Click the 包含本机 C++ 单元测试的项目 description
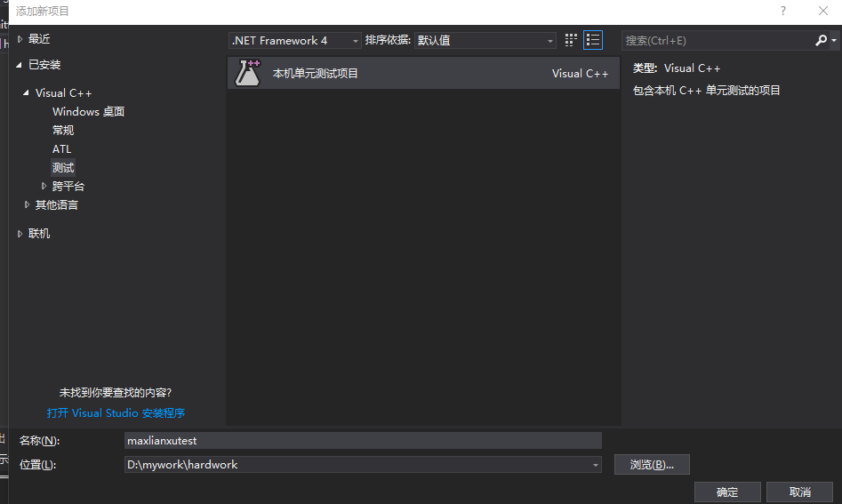The height and width of the screenshot is (504, 842). point(706,90)
